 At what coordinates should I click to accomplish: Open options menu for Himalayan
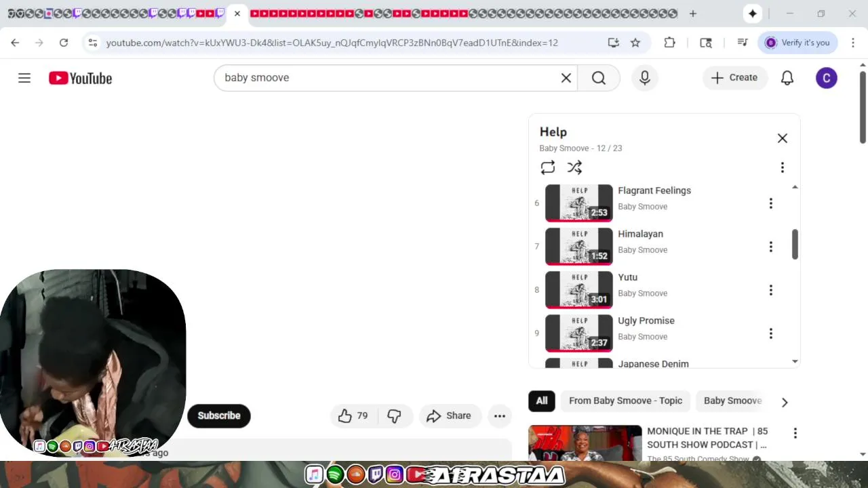point(770,247)
